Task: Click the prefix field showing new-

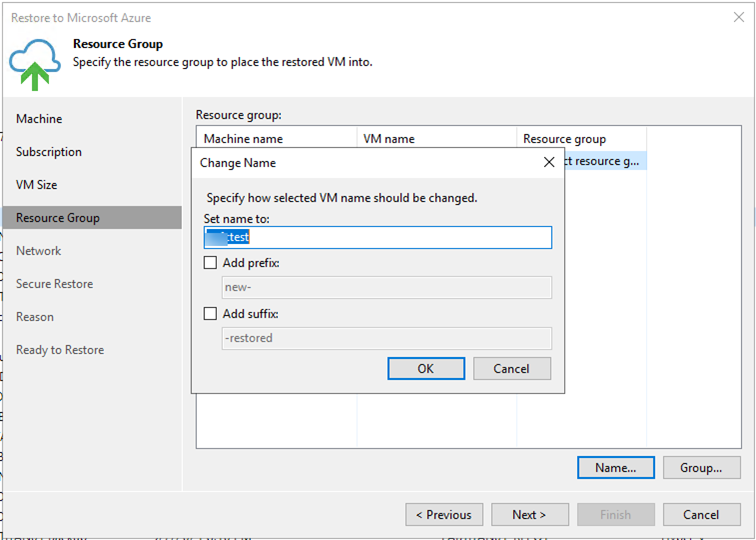Action: point(387,287)
